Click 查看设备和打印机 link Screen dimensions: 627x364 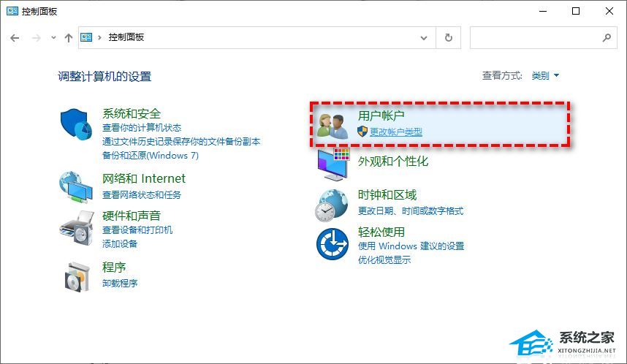pos(137,230)
